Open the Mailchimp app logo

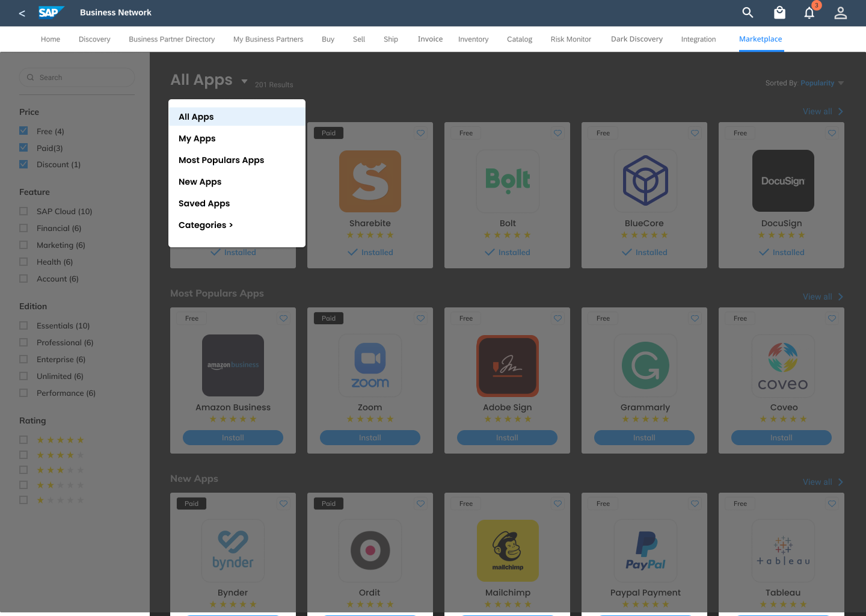coord(508,550)
